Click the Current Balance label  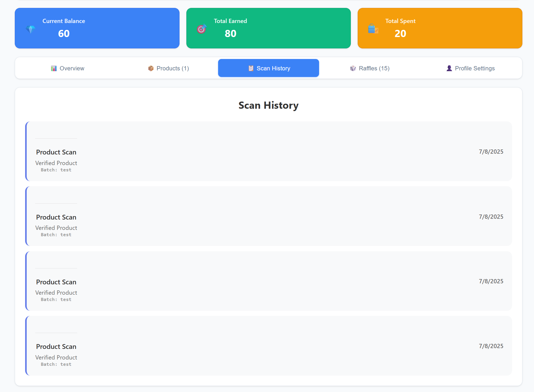click(x=64, y=21)
